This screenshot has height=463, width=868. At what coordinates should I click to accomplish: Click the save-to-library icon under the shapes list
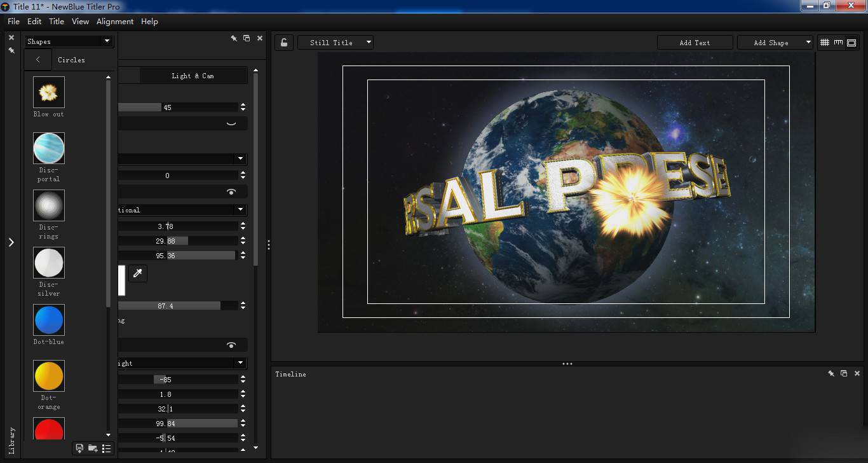79,448
